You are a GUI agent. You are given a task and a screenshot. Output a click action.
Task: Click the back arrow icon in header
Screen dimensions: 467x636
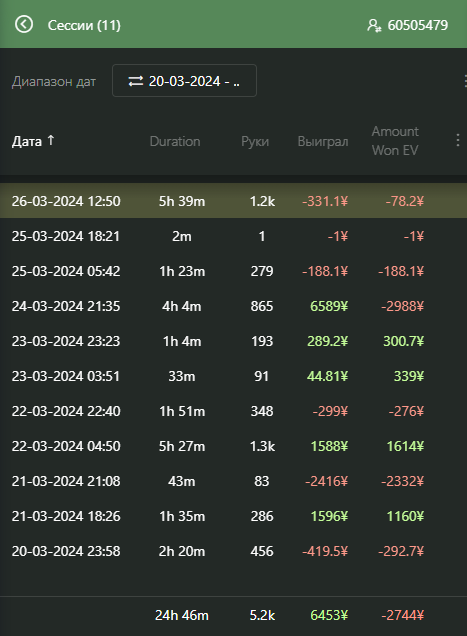click(24, 24)
